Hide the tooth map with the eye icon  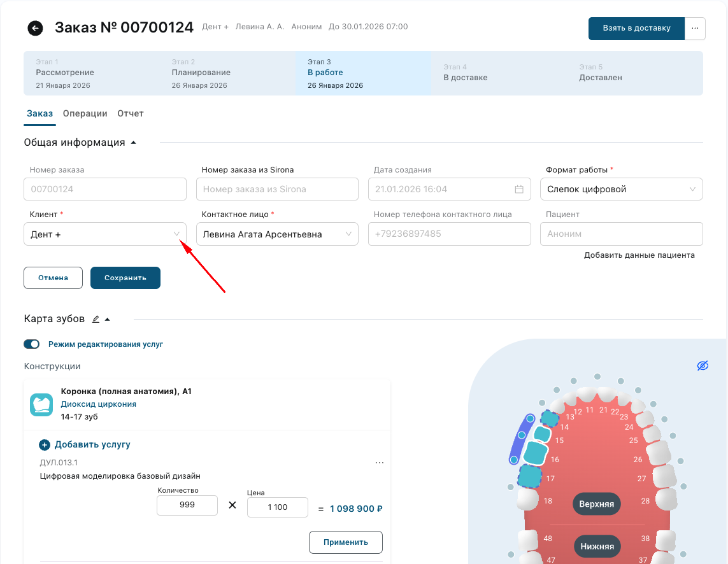tap(703, 365)
